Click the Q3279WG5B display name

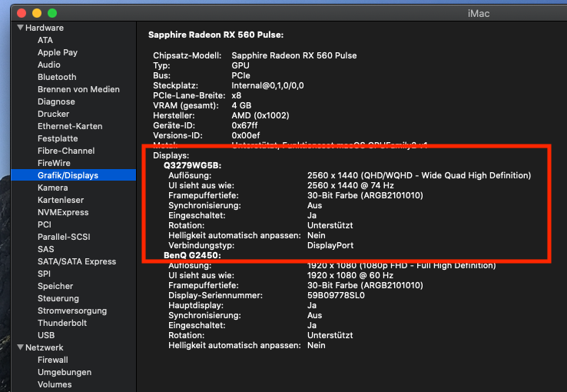[x=192, y=165]
